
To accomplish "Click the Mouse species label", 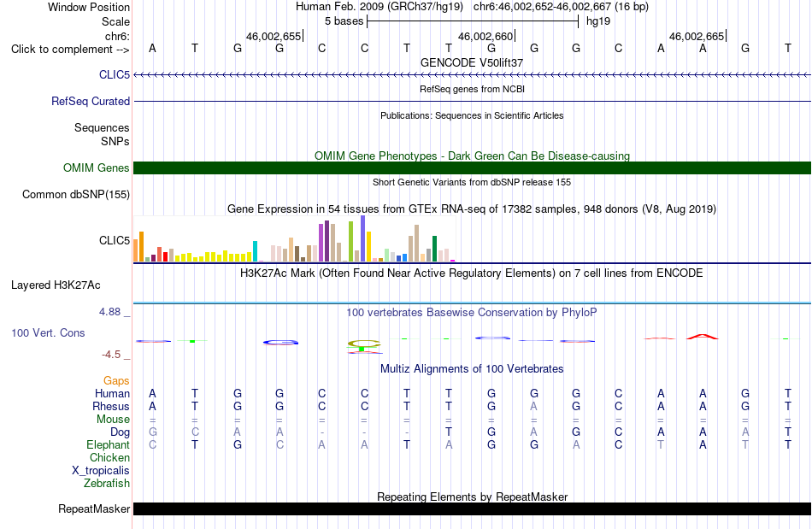I will pos(113,420).
